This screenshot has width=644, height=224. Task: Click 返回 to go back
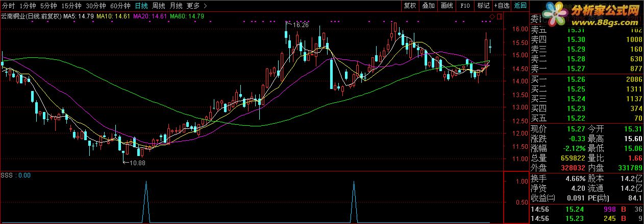pos(520,6)
